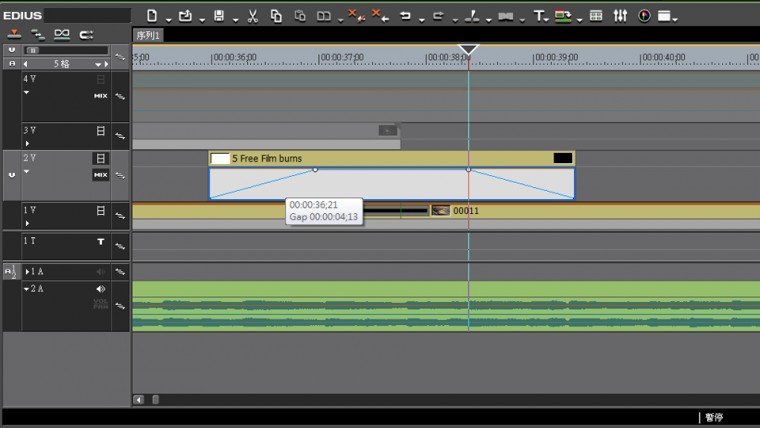The height and width of the screenshot is (428, 760).
Task: Select the 00011 clip on track 1 V
Action: tap(461, 211)
